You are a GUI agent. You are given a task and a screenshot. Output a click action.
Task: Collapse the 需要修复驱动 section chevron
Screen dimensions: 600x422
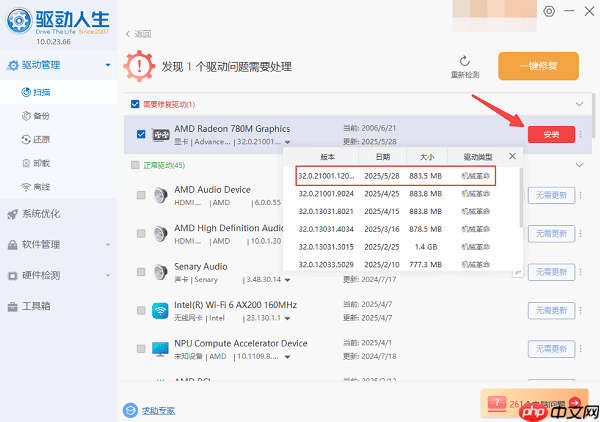tap(579, 104)
